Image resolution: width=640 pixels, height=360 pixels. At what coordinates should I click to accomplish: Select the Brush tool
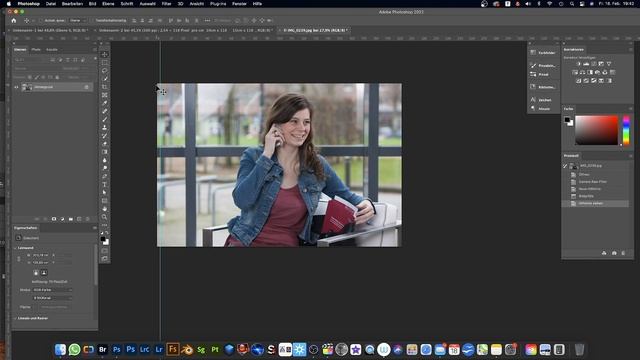point(104,120)
